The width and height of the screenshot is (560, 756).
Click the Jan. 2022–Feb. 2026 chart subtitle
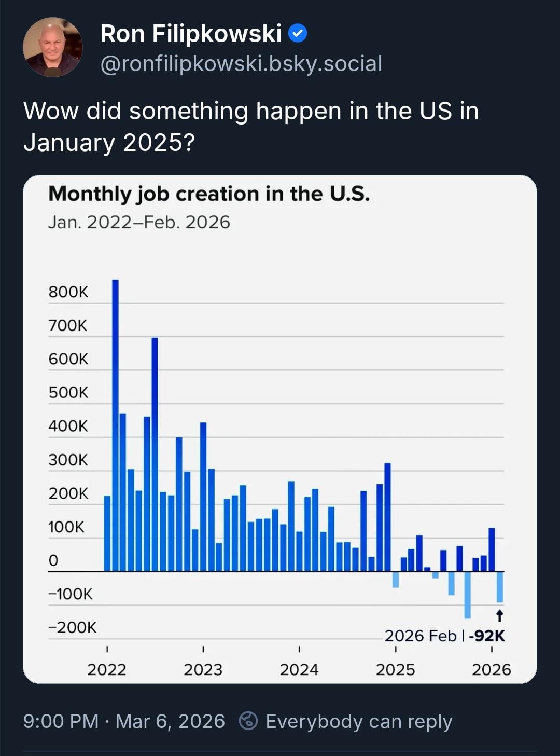(x=139, y=222)
